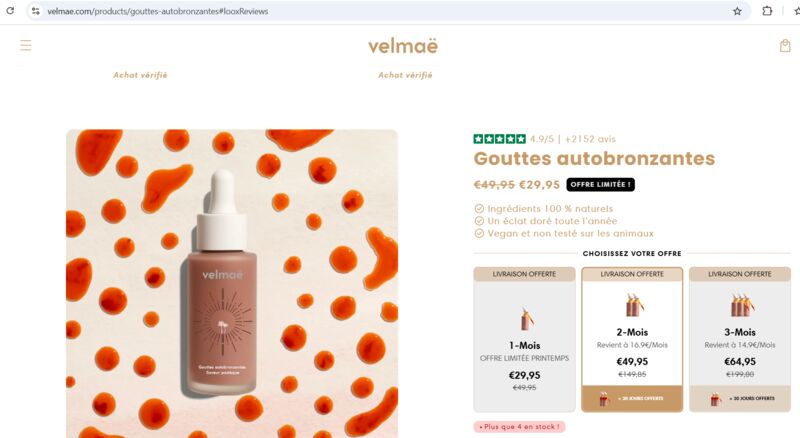800x438 pixels.
Task: Select the 1-Mois offer option
Action: point(524,339)
